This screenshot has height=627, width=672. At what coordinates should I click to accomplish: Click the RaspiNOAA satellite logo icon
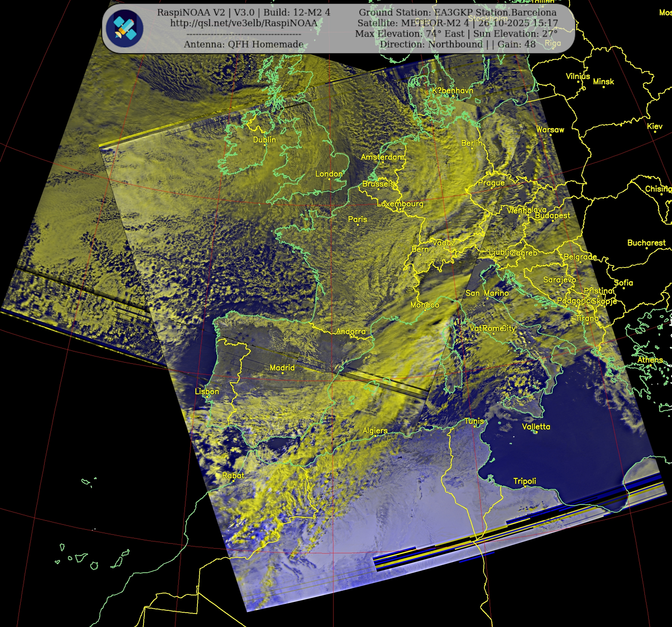coord(124,28)
